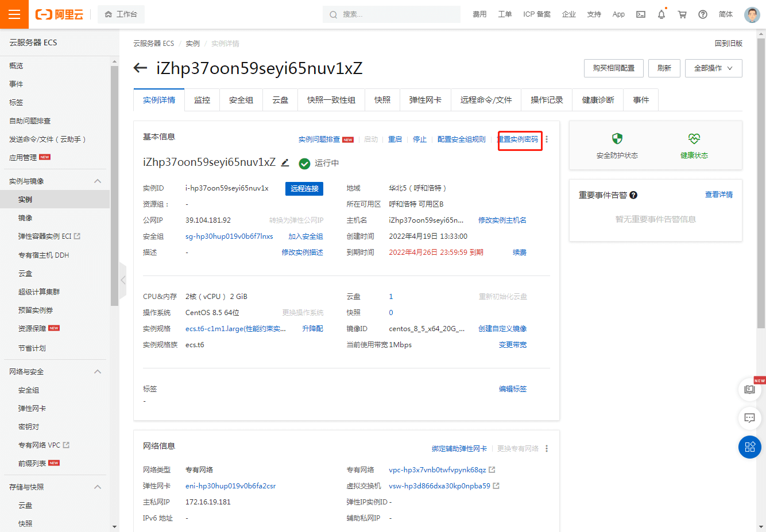766x532 pixels.
Task: Open security group sg-hp30hup019v0b6f7lnxs link
Action: pyautogui.click(x=229, y=236)
